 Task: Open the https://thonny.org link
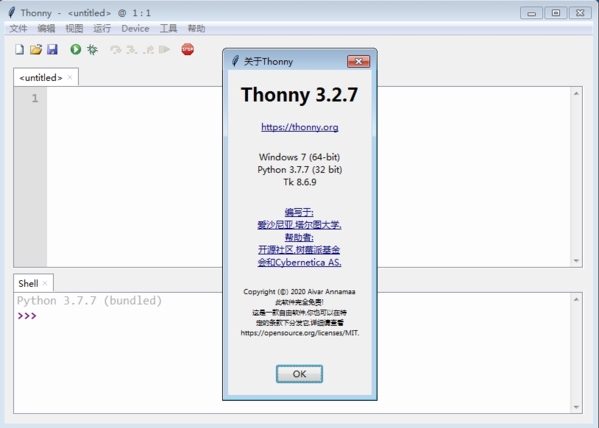click(x=300, y=127)
